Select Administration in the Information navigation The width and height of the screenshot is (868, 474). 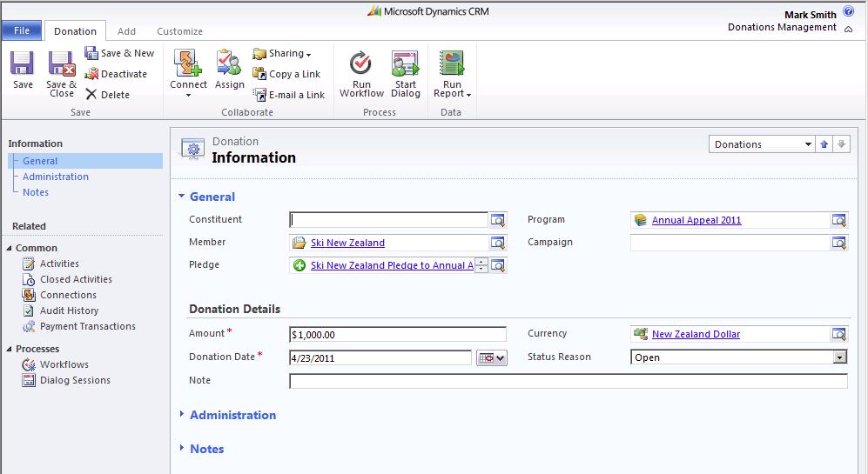56,177
